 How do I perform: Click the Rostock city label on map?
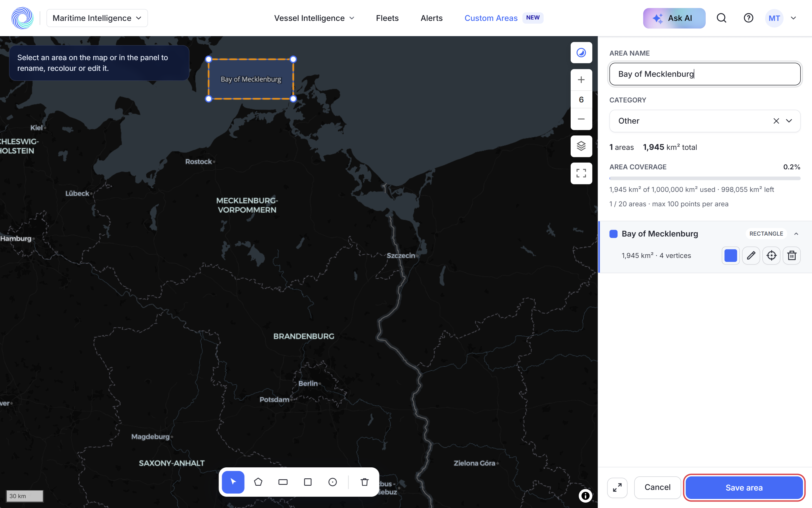click(199, 162)
